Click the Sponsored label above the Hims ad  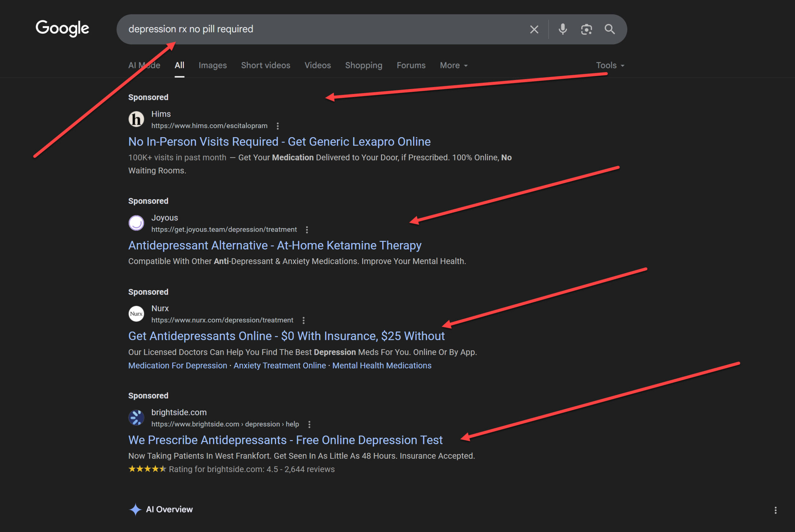[x=148, y=97]
